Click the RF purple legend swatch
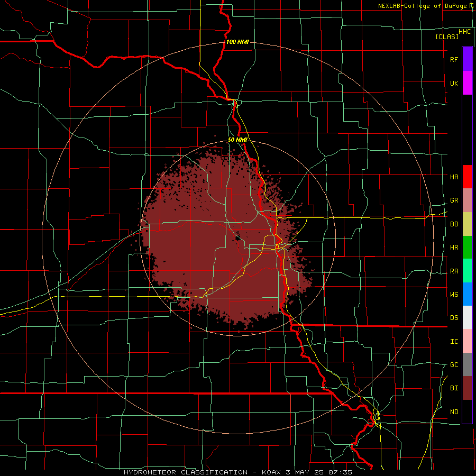 point(467,59)
